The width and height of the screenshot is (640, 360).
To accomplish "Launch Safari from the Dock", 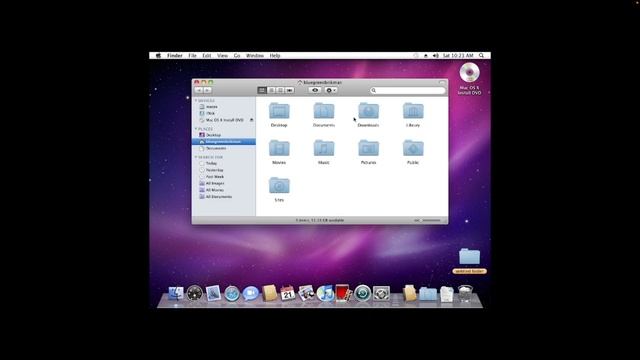I will (x=232, y=293).
